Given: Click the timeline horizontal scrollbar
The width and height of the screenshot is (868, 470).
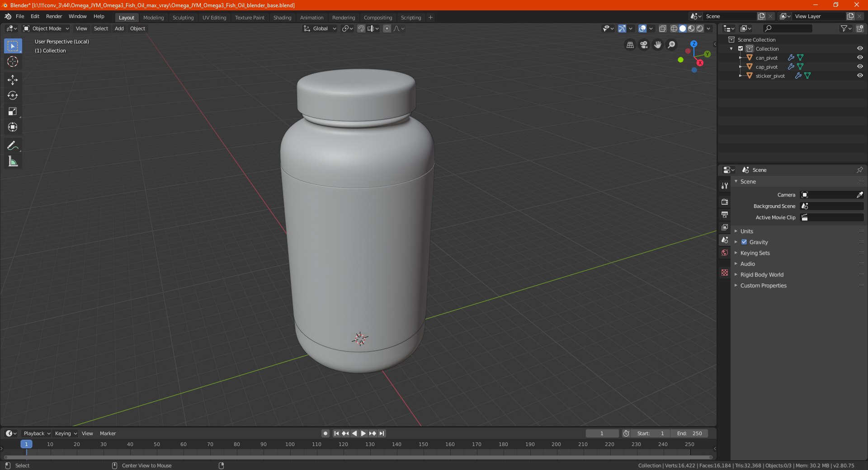Looking at the screenshot, I should point(358,457).
